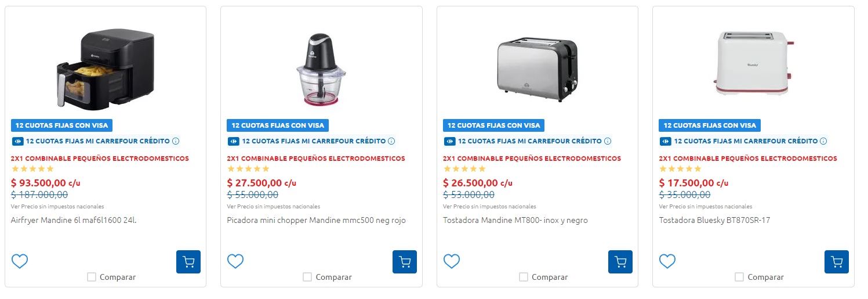
Task: Open credit info icon on Airfryer card
Action: tap(176, 141)
